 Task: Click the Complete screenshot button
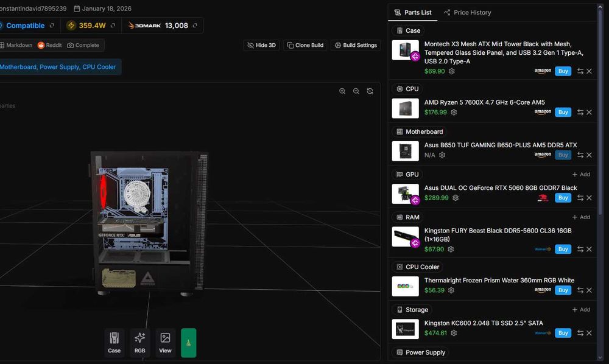pyautogui.click(x=83, y=46)
